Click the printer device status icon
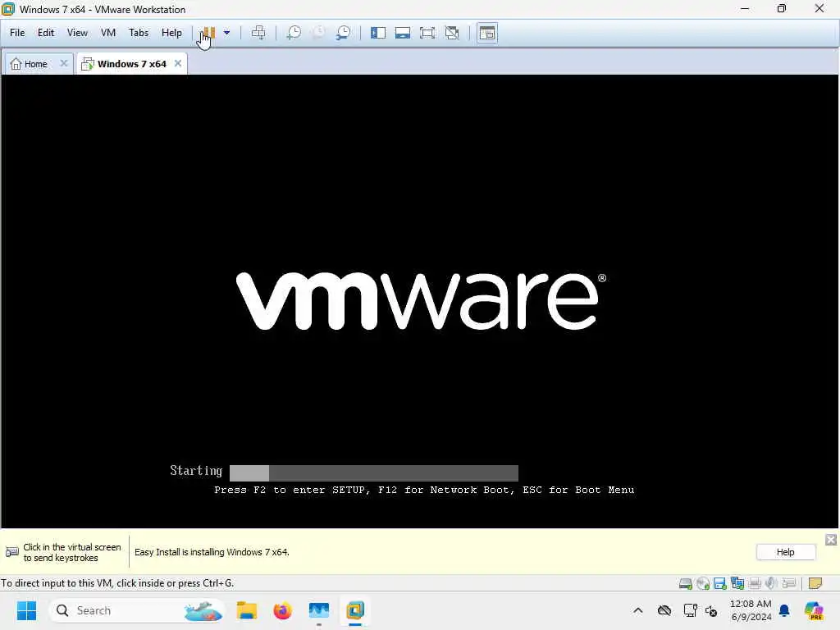The image size is (840, 630). 755,583
